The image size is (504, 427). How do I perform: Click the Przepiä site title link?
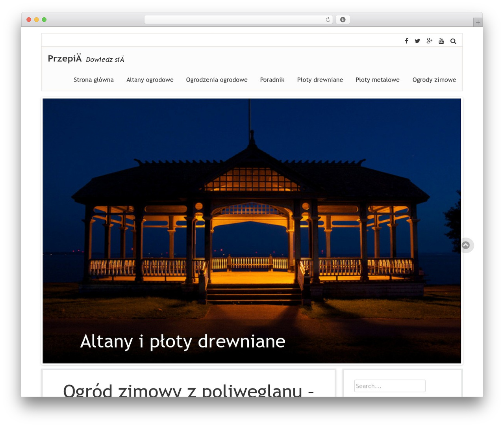[x=65, y=59]
